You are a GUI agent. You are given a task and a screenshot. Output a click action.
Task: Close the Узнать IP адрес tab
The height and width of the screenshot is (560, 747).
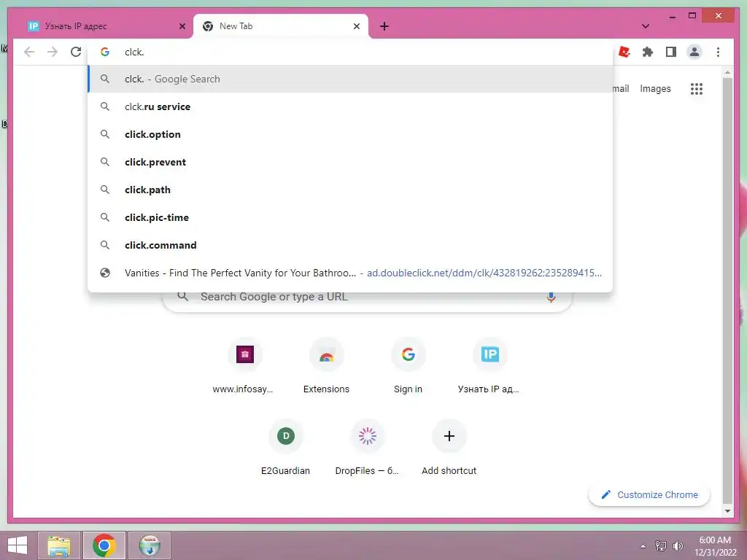[x=182, y=26]
